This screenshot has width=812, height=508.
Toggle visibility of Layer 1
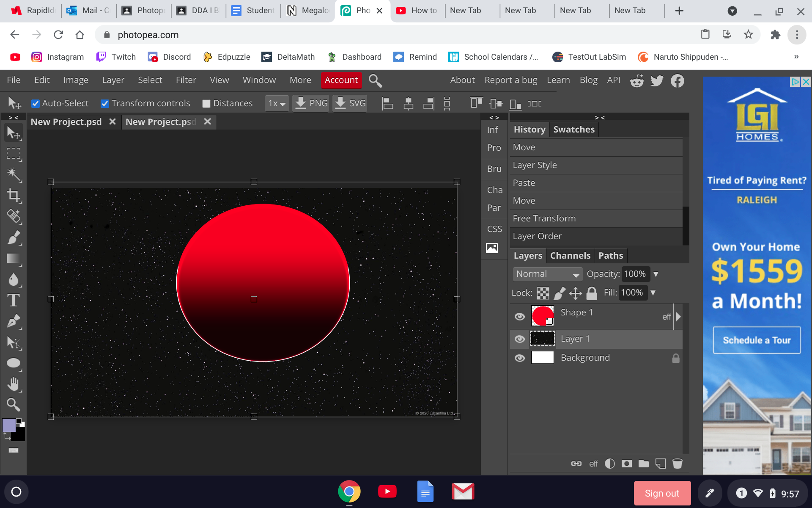[519, 338]
